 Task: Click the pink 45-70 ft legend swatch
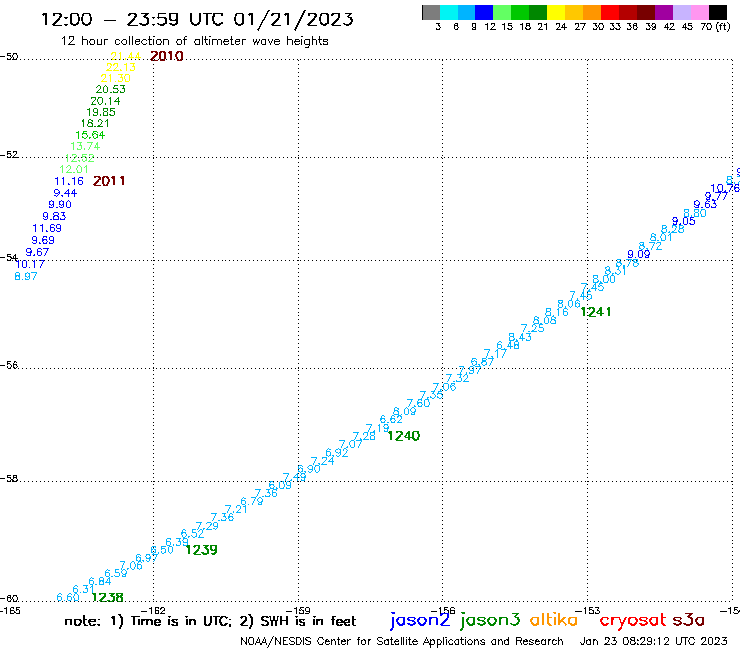(699, 12)
